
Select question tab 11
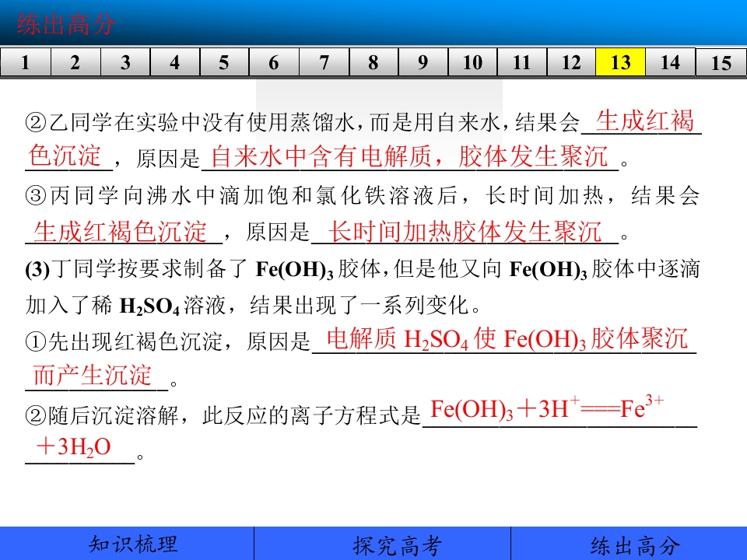pyautogui.click(x=522, y=62)
